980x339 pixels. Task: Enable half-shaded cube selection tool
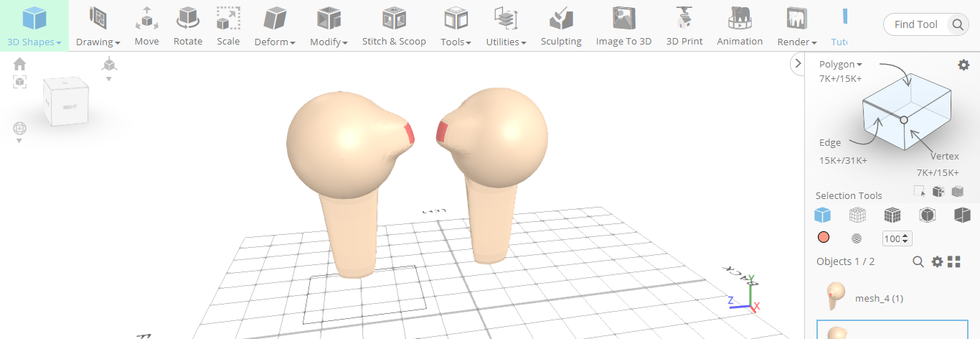point(962,215)
